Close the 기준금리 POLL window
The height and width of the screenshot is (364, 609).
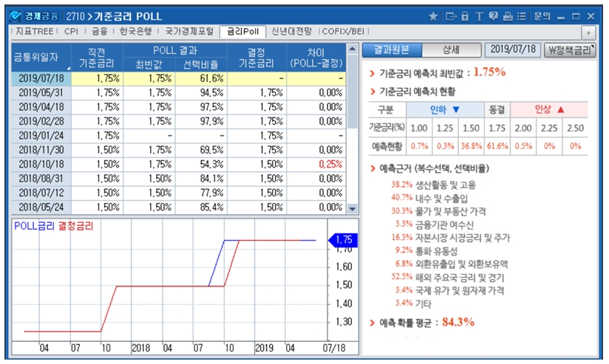(x=591, y=16)
